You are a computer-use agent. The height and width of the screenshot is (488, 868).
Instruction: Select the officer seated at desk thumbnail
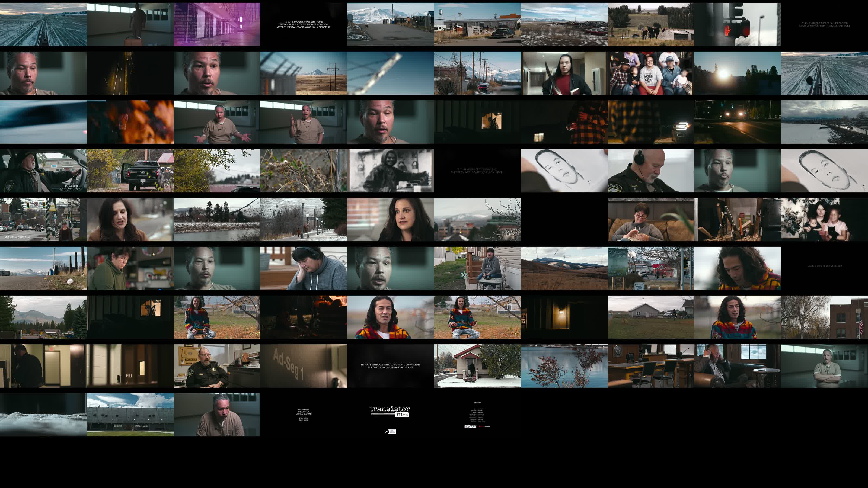tap(217, 366)
